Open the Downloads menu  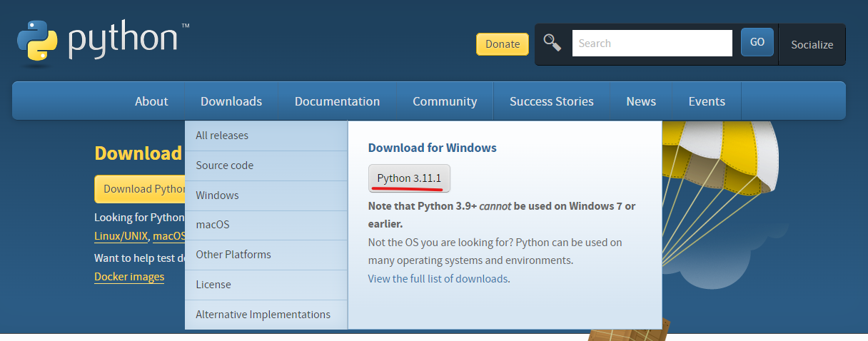pos(231,101)
